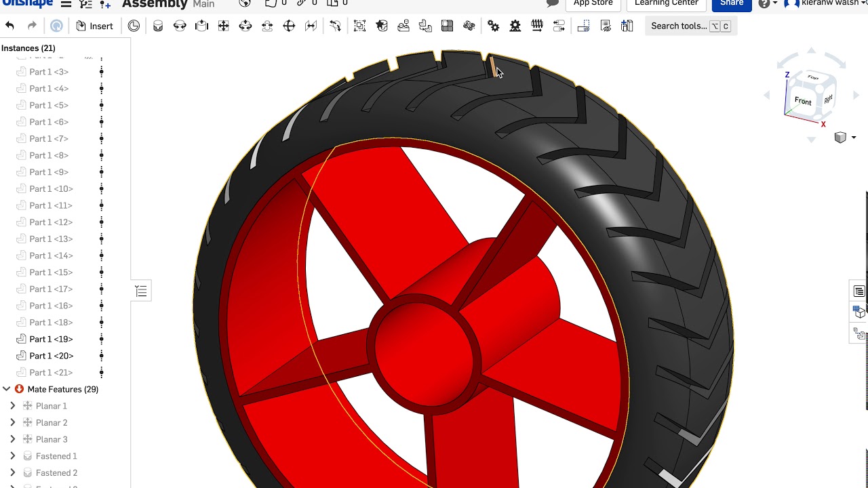Rotate view with the arrow left of cube
This screenshot has width=868, height=488.
(768, 96)
